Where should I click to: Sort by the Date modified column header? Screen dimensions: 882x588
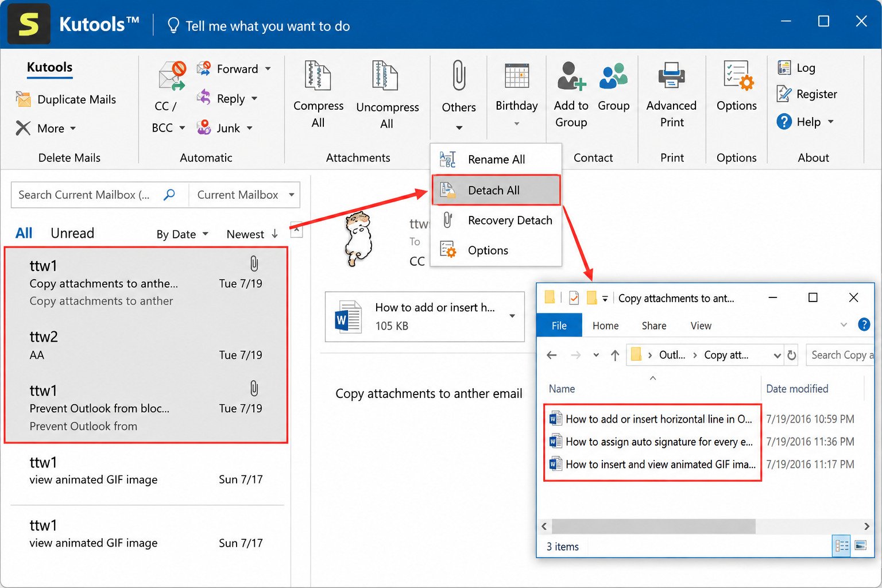(797, 389)
